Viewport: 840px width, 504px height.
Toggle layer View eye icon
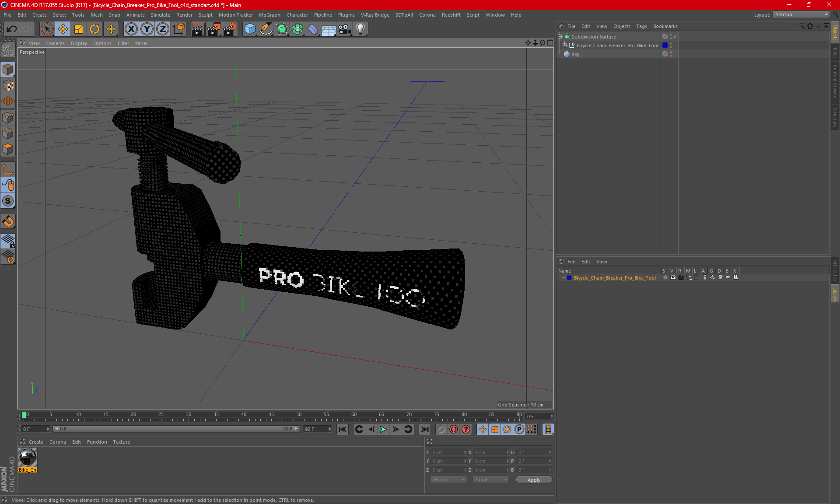point(673,277)
